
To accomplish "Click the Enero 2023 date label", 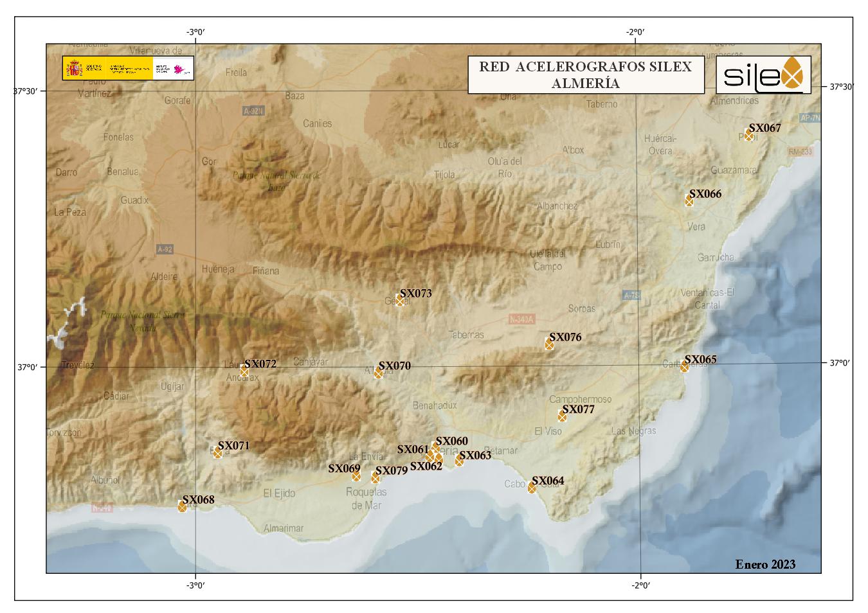I will 765,565.
